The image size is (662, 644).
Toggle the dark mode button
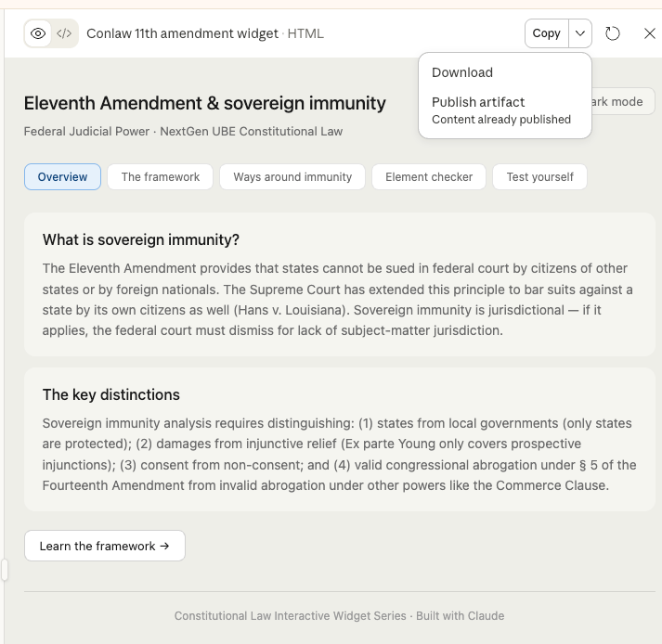(624, 101)
